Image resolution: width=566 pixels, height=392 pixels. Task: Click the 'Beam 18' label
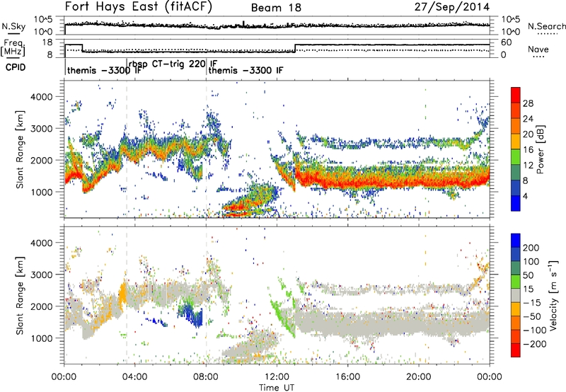pyautogui.click(x=276, y=8)
